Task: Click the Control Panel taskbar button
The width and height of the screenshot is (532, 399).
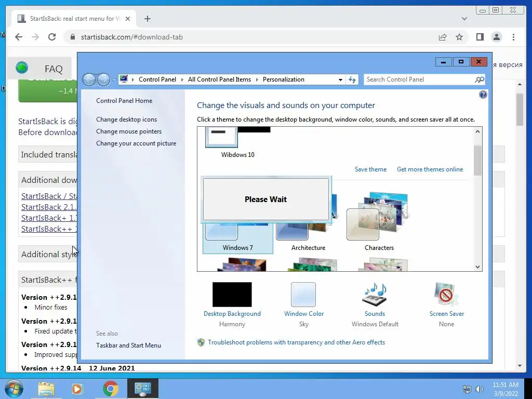Action: [142, 389]
